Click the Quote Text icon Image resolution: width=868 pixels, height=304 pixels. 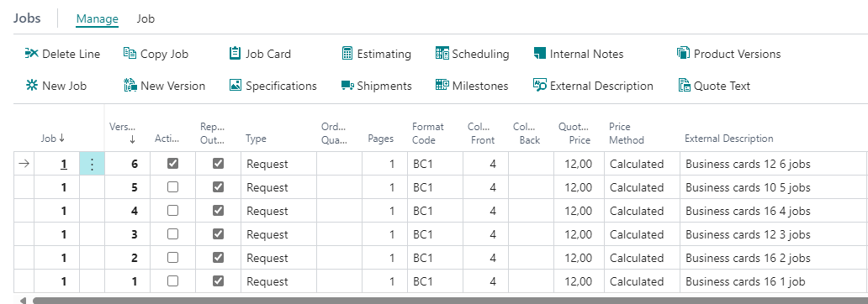[x=684, y=86]
